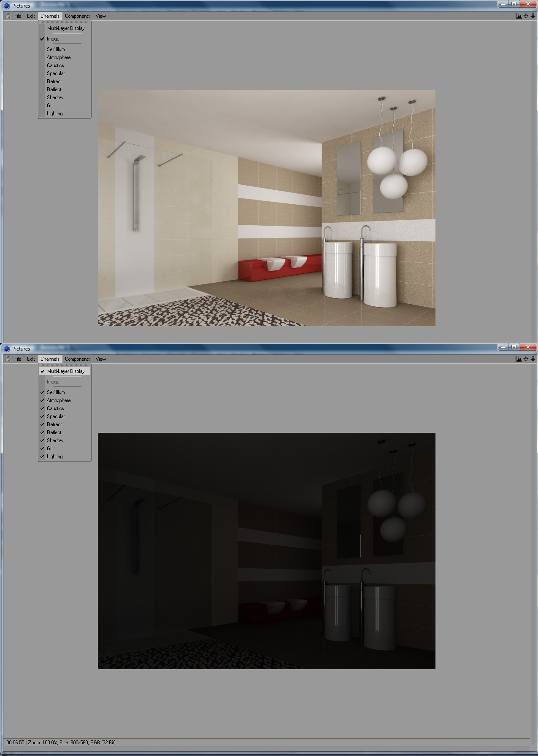Maximize the top Pictures window
This screenshot has width=538, height=756.
pyautogui.click(x=514, y=4)
